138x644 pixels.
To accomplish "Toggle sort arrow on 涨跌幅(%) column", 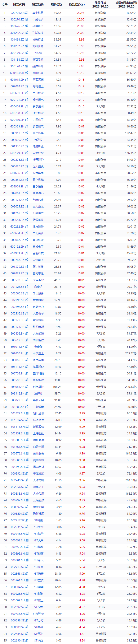I will pyautogui.click(x=84, y=5).
